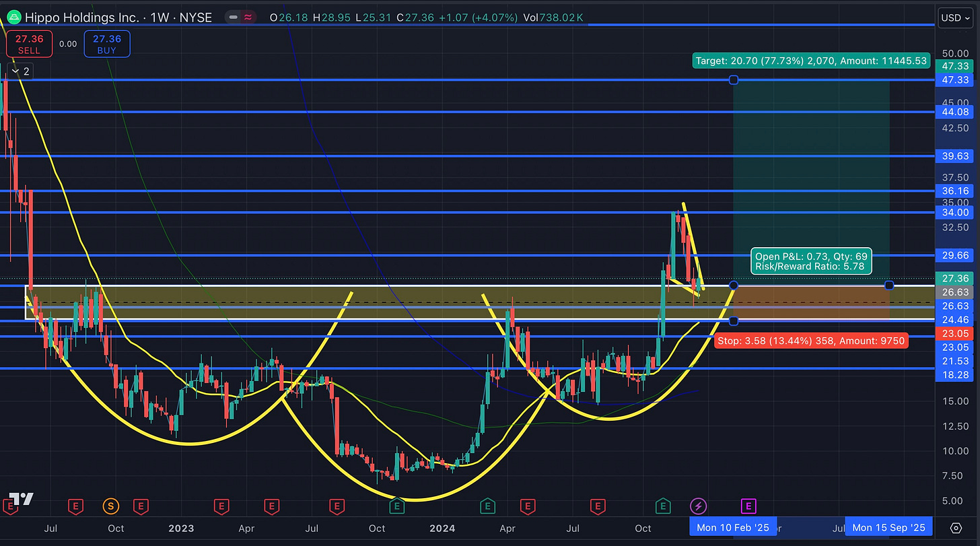The height and width of the screenshot is (546, 980).
Task: Click the purple lightning event marker
Action: [x=699, y=505]
